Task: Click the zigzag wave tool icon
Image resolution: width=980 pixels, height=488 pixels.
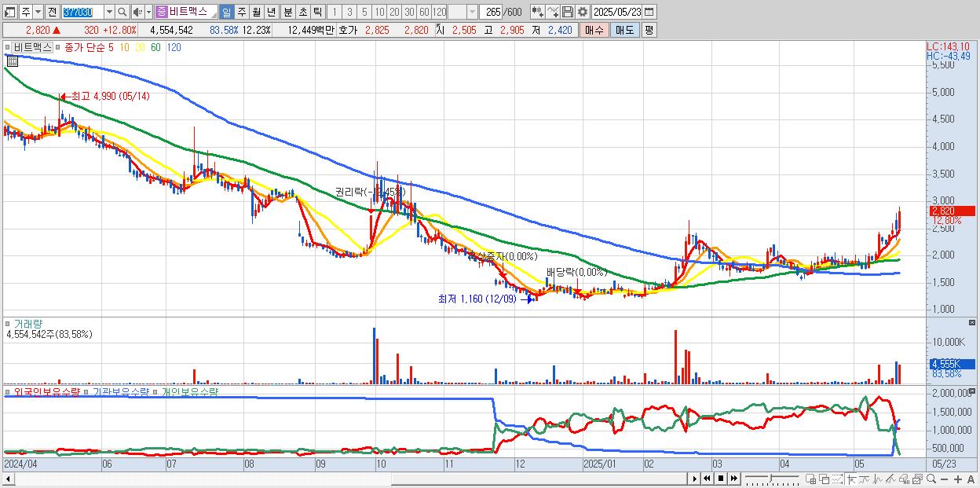Action: point(878,479)
